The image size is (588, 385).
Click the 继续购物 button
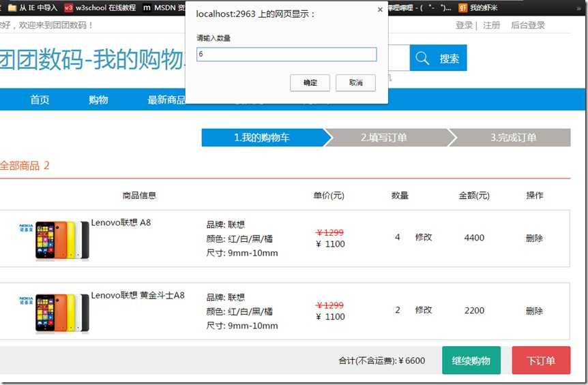point(471,360)
